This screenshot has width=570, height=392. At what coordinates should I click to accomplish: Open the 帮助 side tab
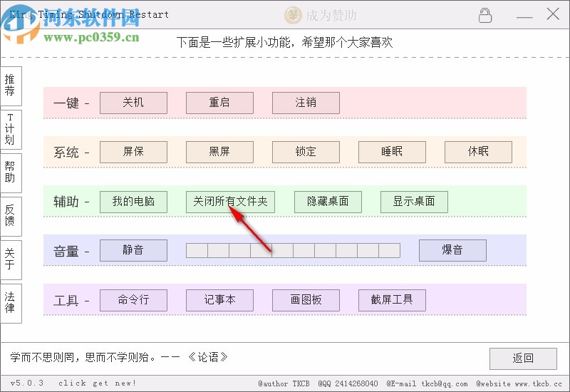tap(11, 172)
